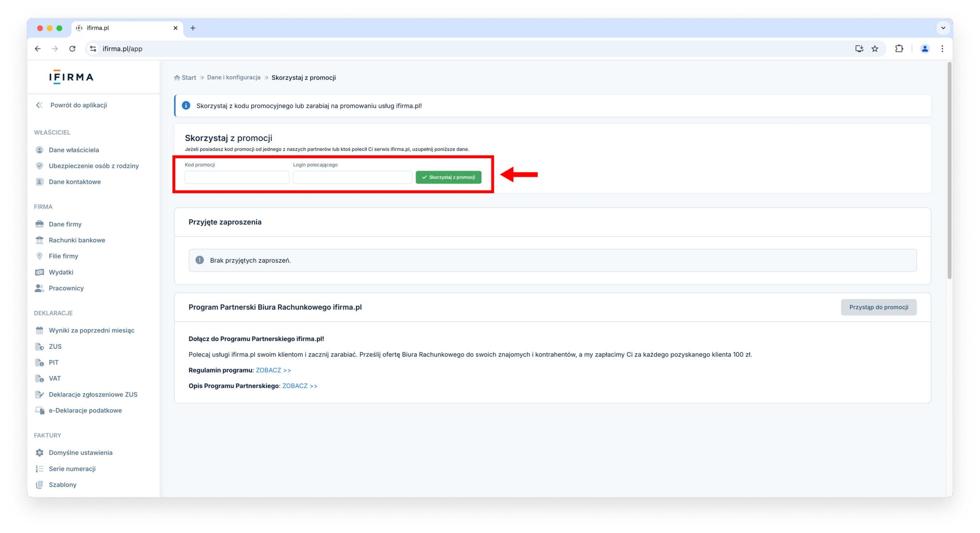Click the briefcase icon for Dane firmy

pyautogui.click(x=40, y=224)
